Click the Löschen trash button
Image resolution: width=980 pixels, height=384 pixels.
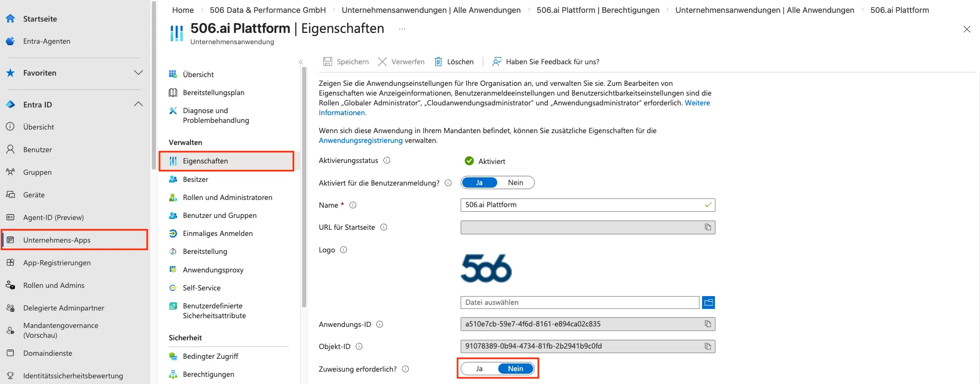pos(454,62)
